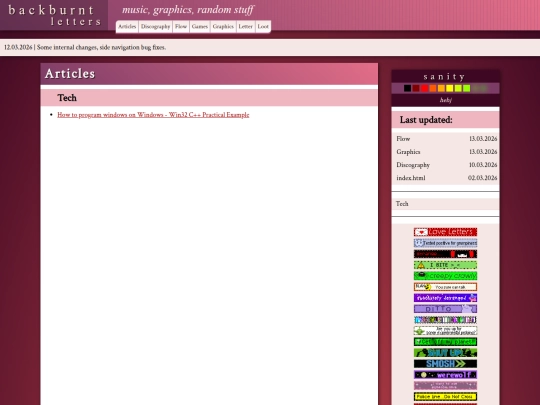540x405 pixels.
Task: Visit the Loot tab
Action: click(263, 27)
